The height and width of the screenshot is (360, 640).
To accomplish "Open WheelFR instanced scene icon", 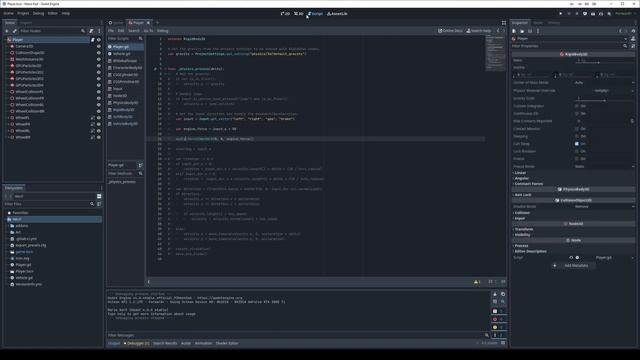I will (x=93, y=124).
